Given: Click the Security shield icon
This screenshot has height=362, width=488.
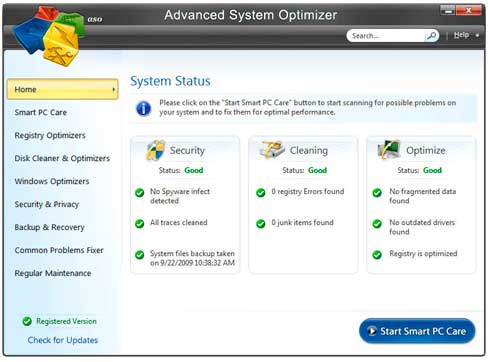Looking at the screenshot, I should pos(155,150).
